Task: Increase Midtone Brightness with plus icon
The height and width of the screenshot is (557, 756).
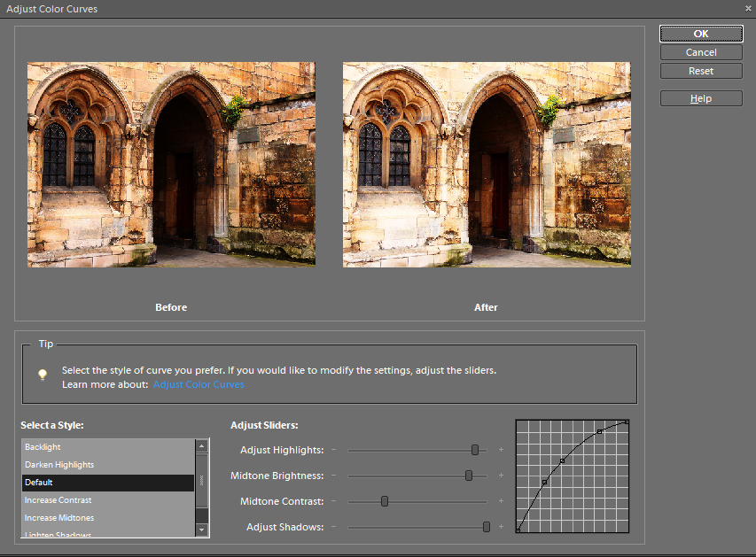Action: tap(501, 476)
